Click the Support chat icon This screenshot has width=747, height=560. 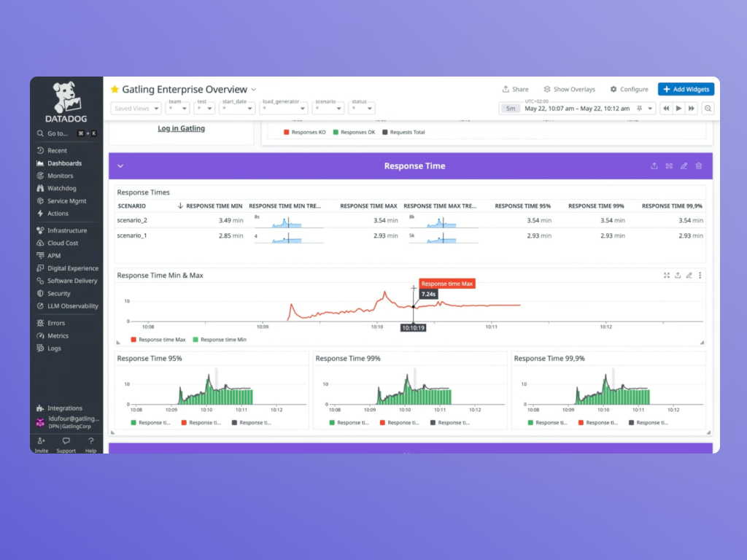[66, 441]
